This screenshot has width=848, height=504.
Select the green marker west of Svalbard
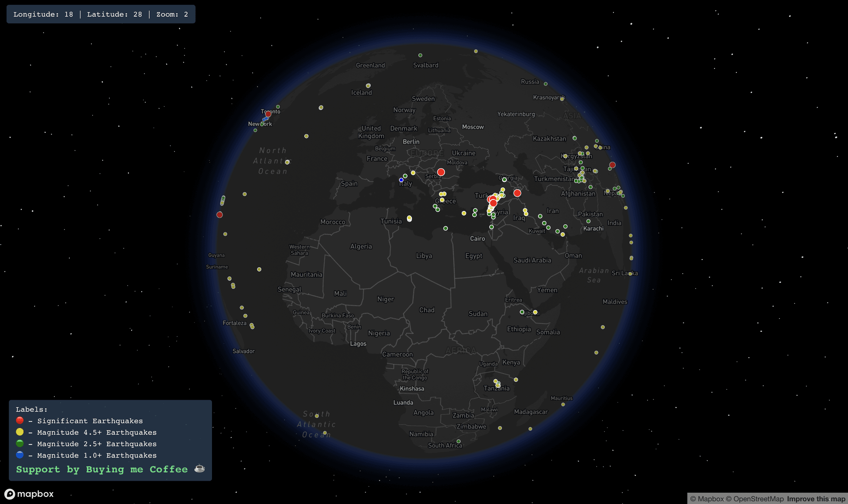tap(420, 55)
